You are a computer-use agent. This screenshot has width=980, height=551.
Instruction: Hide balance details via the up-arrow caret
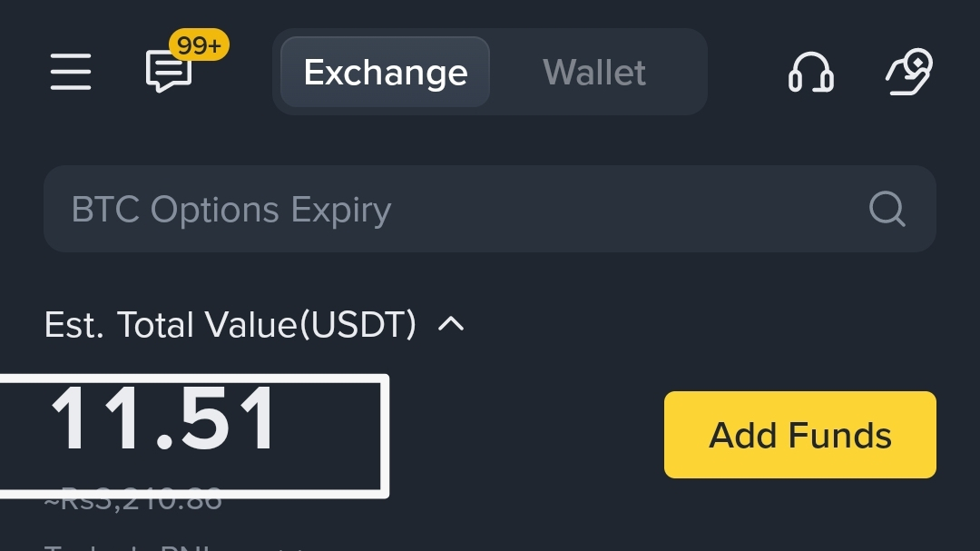point(451,324)
